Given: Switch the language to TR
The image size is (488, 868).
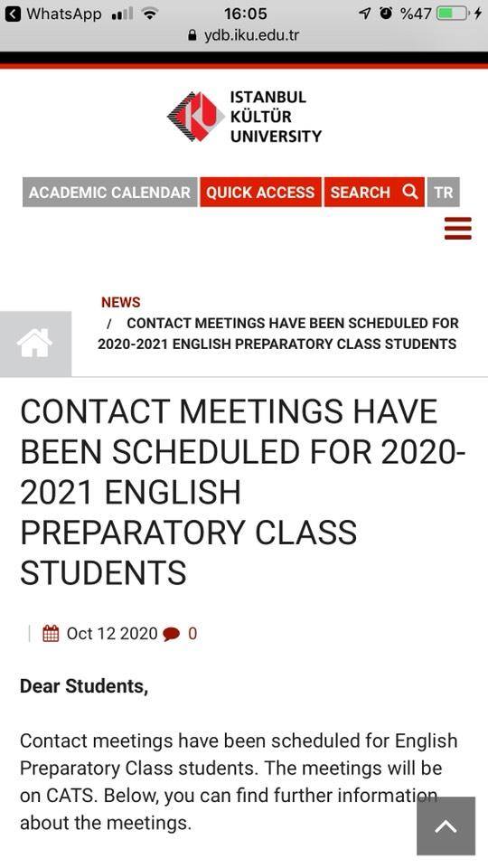Looking at the screenshot, I should pos(444,192).
